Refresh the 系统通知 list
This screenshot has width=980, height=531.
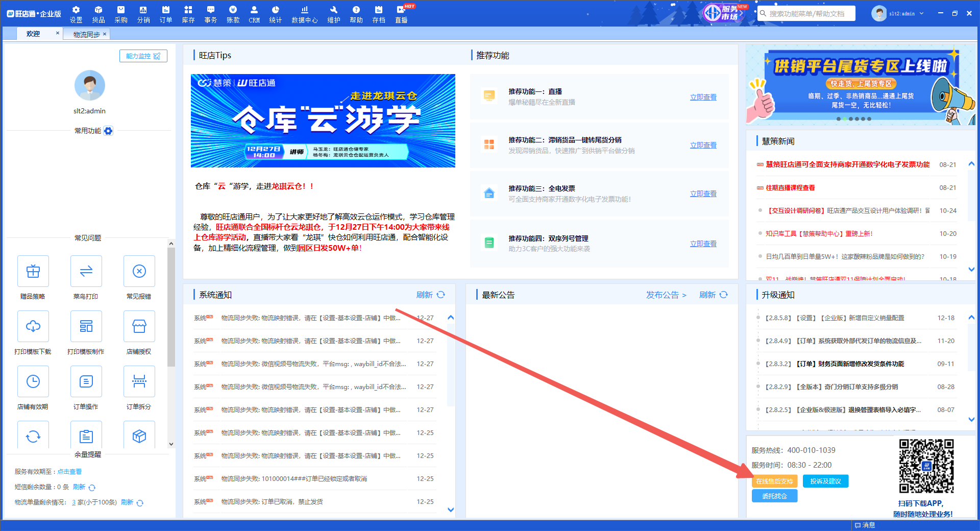[x=430, y=295]
